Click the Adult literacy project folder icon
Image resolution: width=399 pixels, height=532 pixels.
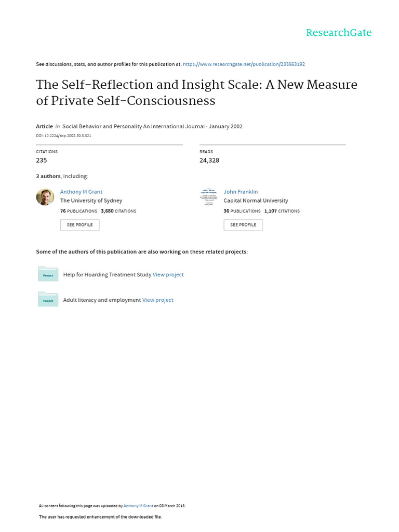[48, 299]
